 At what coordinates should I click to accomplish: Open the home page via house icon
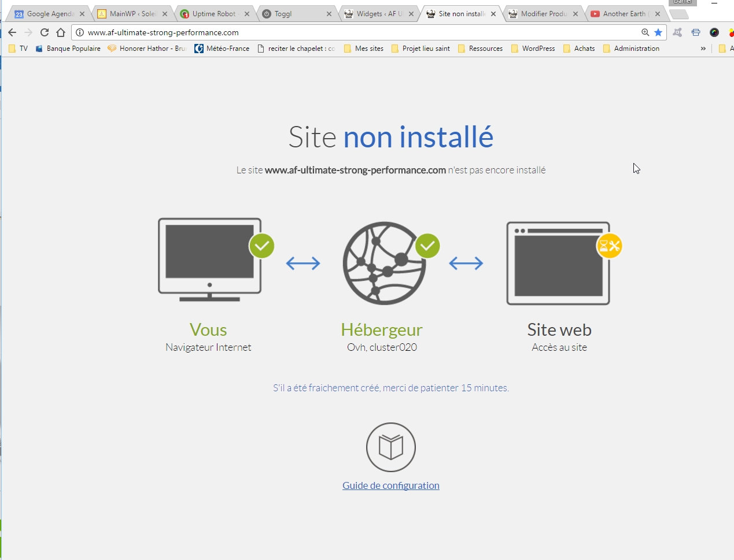(x=61, y=32)
